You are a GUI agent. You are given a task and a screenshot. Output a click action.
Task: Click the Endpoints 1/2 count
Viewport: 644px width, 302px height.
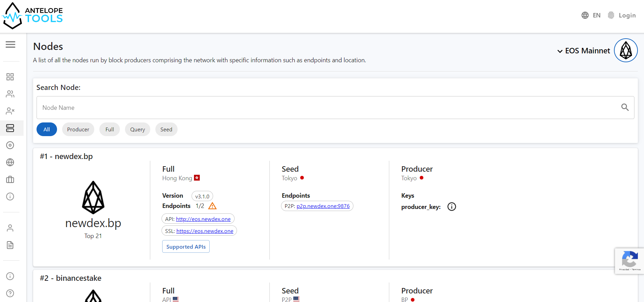pyautogui.click(x=200, y=206)
